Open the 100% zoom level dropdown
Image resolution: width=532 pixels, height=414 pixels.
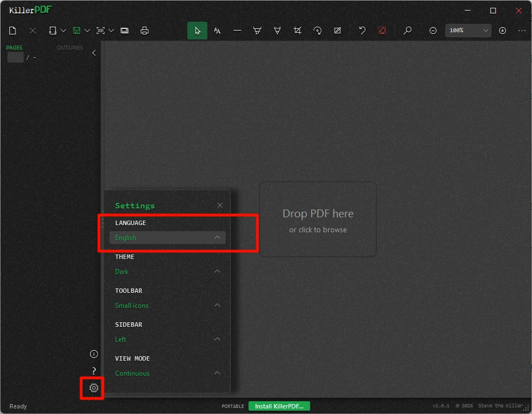click(x=468, y=31)
